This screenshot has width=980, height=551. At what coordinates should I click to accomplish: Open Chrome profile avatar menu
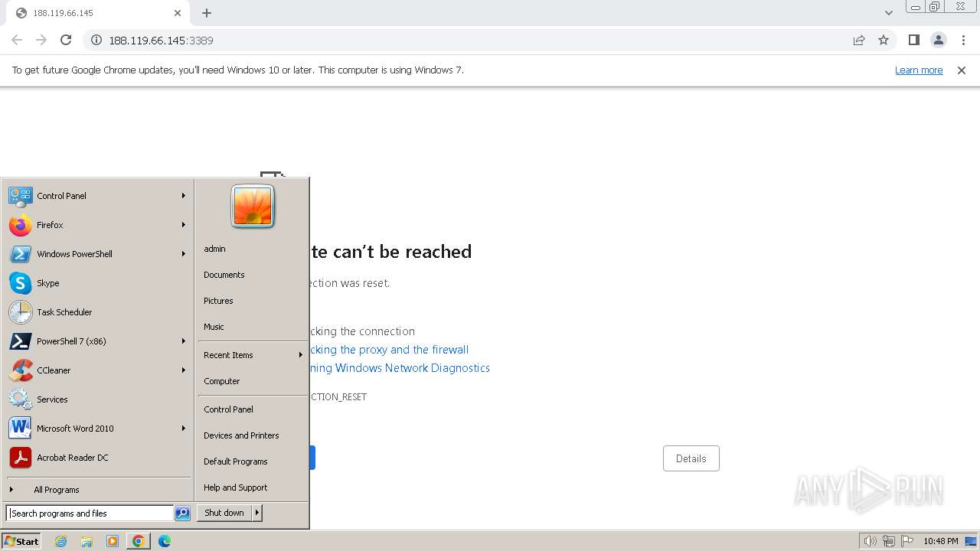click(939, 40)
